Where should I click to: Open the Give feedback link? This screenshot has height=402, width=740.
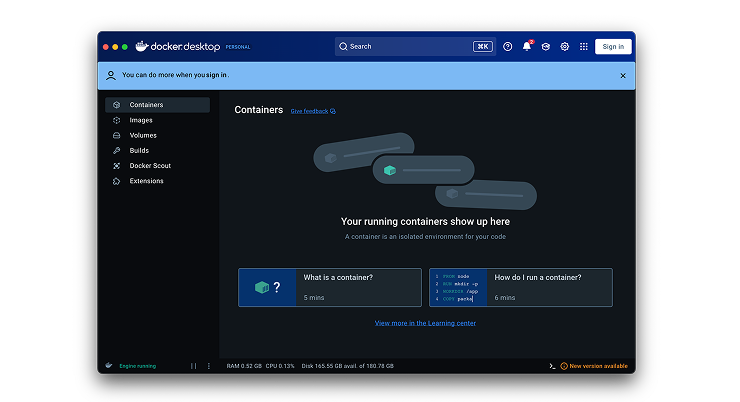[309, 111]
